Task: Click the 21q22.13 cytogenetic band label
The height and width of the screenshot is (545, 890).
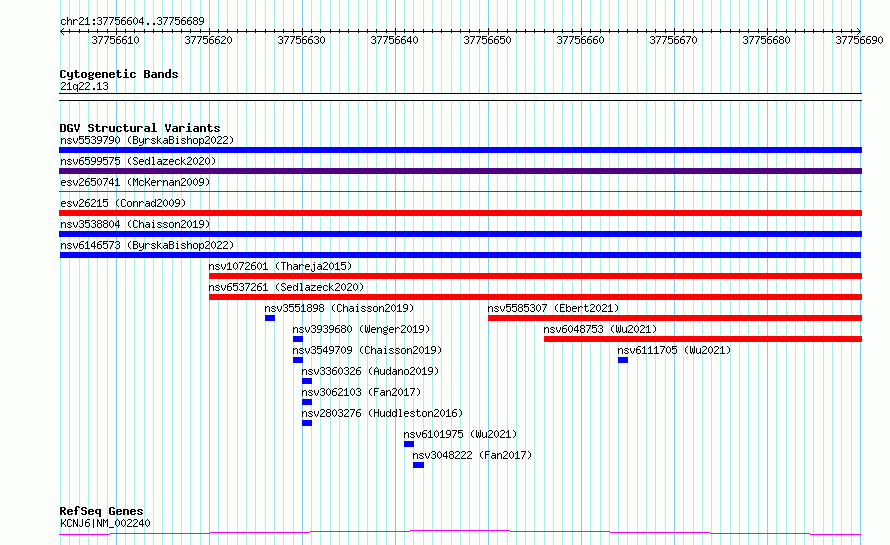Action: pos(84,86)
